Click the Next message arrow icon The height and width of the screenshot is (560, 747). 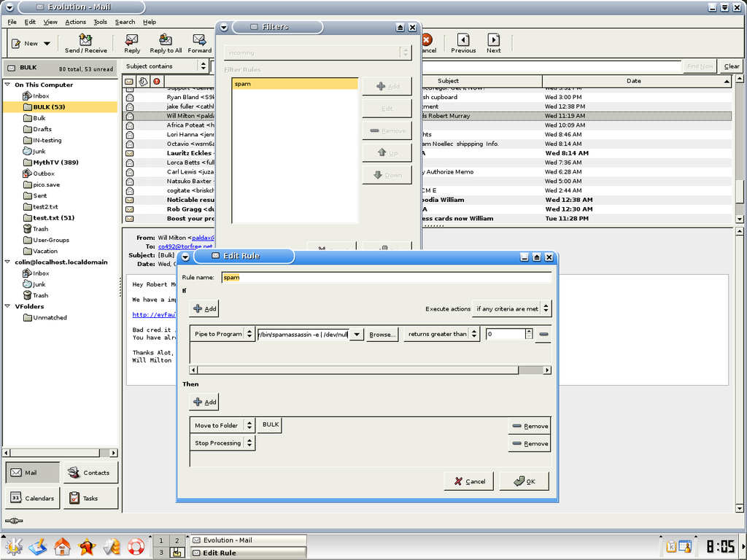(494, 39)
